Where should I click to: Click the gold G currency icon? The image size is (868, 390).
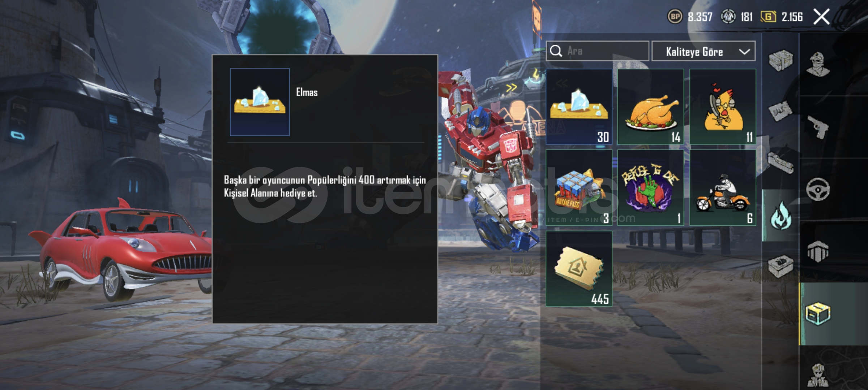tap(768, 17)
